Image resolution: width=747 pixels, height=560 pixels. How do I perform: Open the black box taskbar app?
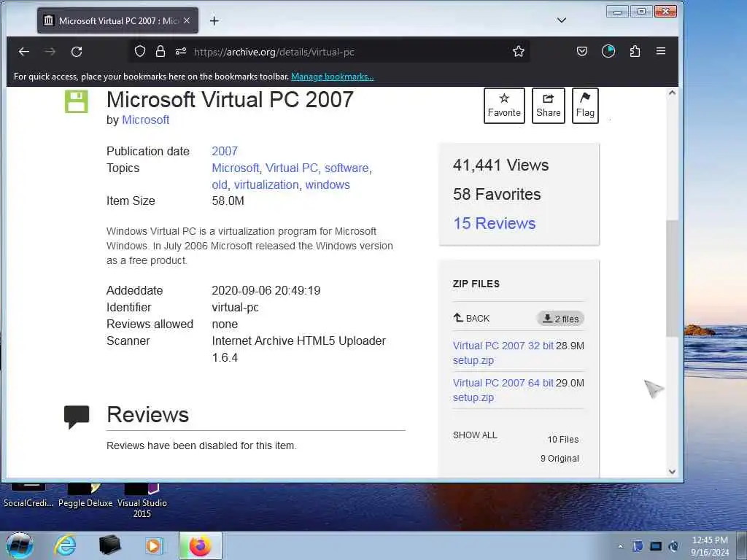tap(109, 545)
